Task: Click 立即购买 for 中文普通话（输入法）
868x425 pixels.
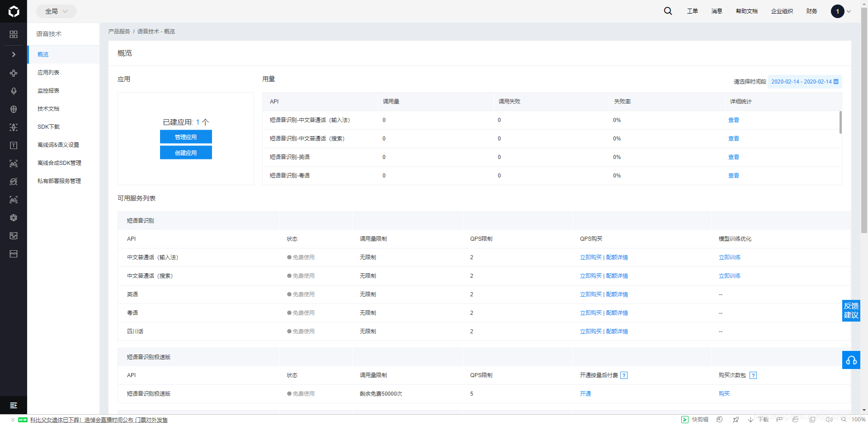Action: coord(590,257)
